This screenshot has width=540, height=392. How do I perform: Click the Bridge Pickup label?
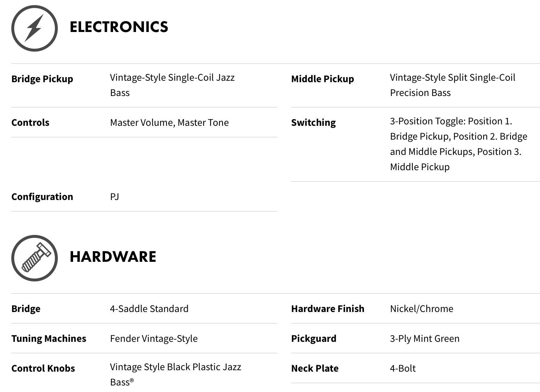coord(42,79)
